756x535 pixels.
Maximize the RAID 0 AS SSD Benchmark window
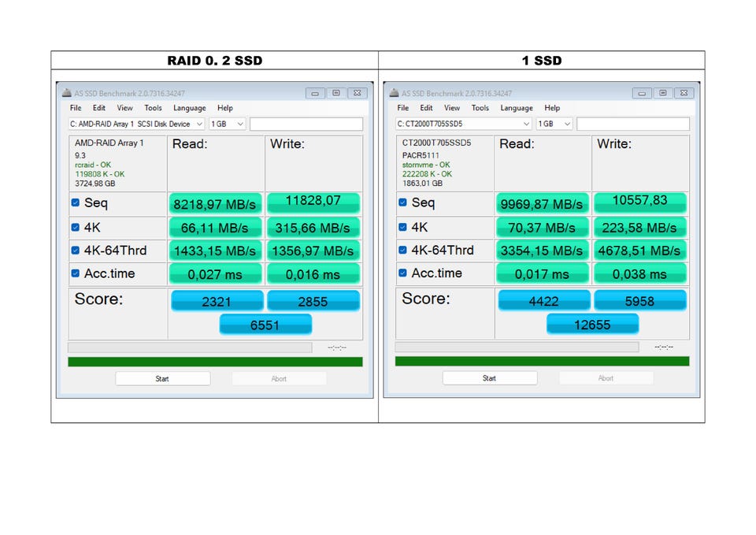pos(336,93)
